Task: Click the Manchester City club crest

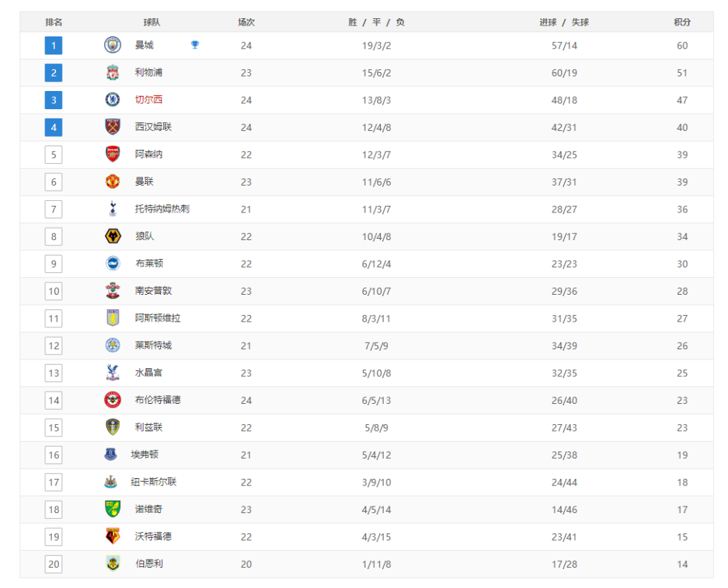Action: click(x=112, y=45)
